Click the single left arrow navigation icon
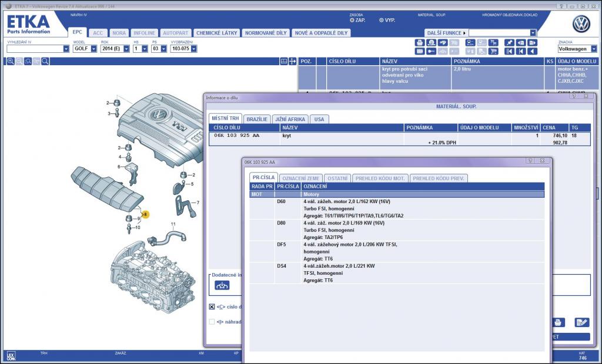The width and height of the screenshot is (602, 364). (532, 51)
